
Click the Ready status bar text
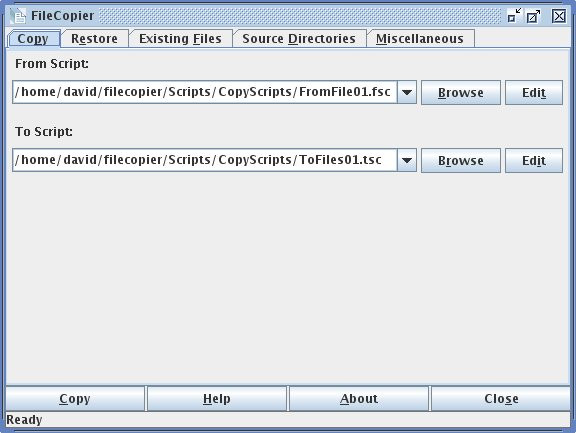[24, 420]
